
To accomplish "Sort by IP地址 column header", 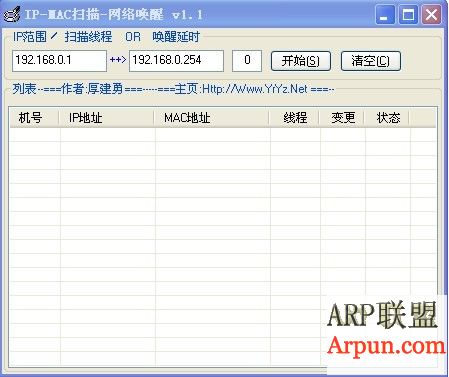I will click(106, 118).
